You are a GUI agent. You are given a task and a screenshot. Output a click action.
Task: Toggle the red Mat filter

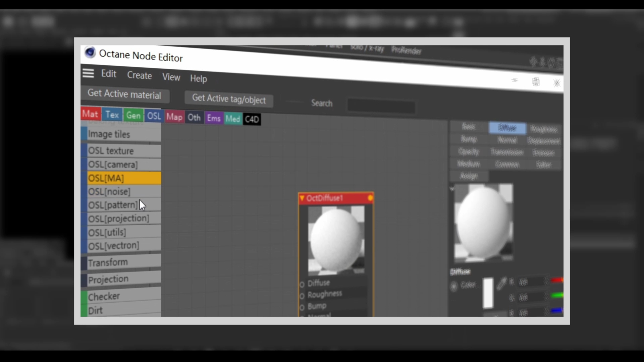(90, 114)
